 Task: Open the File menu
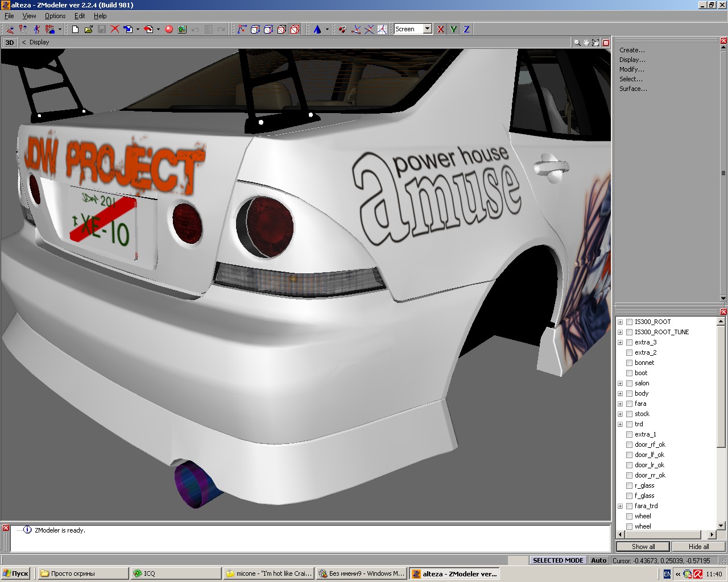click(9, 16)
